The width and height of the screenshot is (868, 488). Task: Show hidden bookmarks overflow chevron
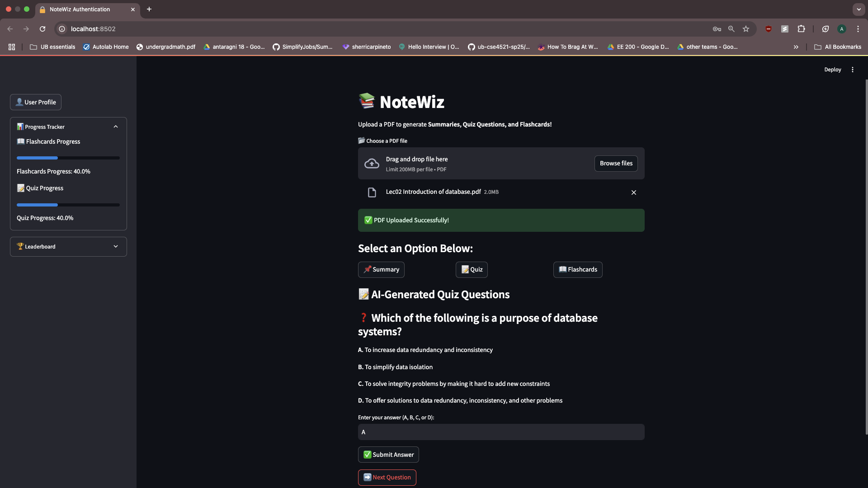[x=796, y=47]
